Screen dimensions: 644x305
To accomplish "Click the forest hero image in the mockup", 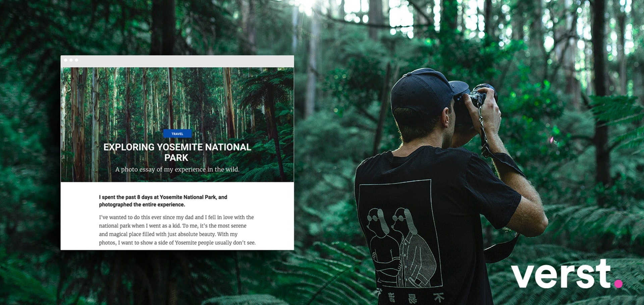I will pos(177,101).
